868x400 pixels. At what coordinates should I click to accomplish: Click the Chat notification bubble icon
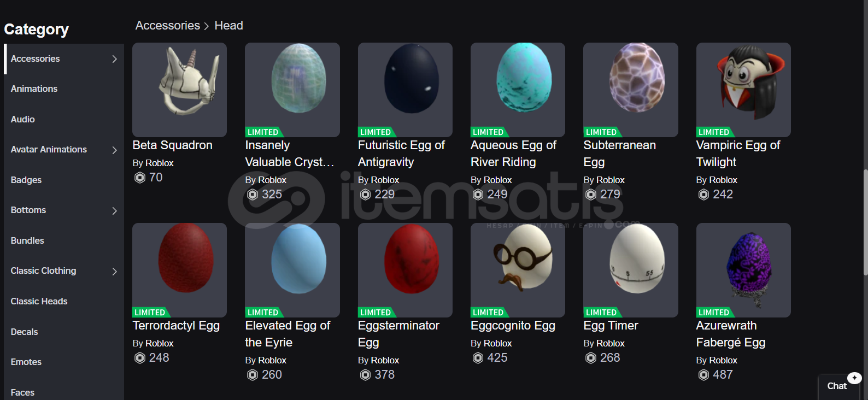854,378
